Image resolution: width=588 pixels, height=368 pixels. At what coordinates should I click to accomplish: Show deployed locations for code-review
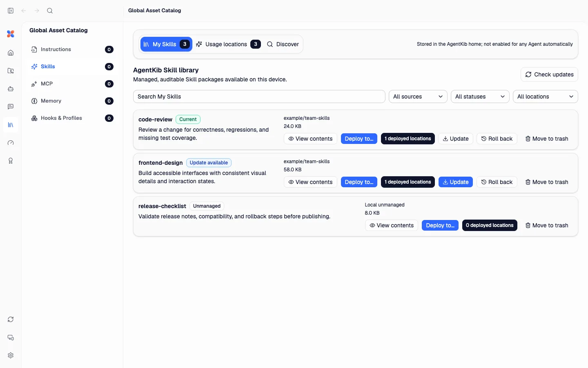click(408, 139)
